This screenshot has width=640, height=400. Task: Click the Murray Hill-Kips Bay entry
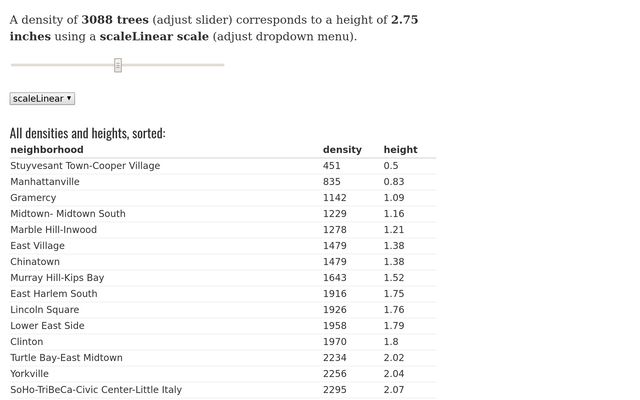(x=57, y=278)
